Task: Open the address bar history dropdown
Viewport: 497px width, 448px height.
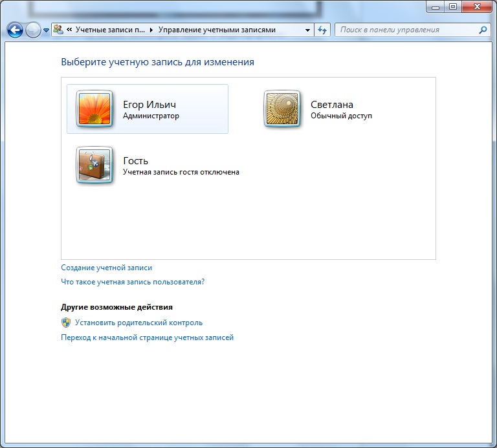Action: [x=307, y=30]
